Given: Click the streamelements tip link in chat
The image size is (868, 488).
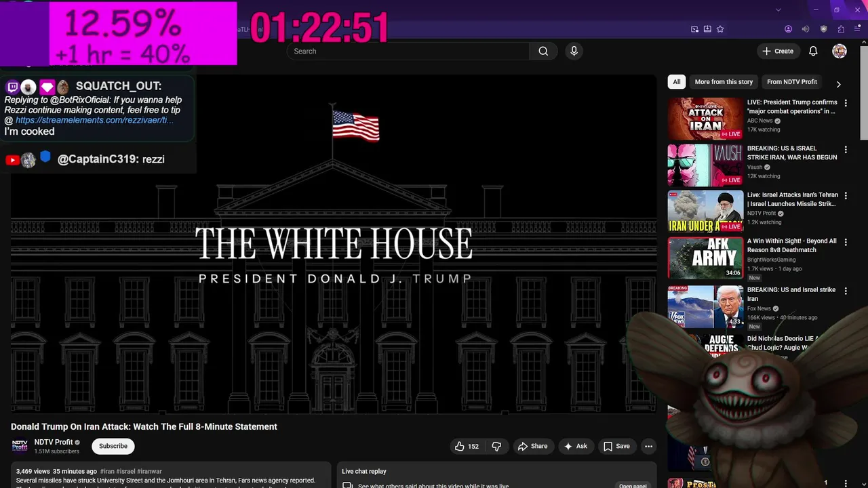Looking at the screenshot, I should [x=94, y=120].
